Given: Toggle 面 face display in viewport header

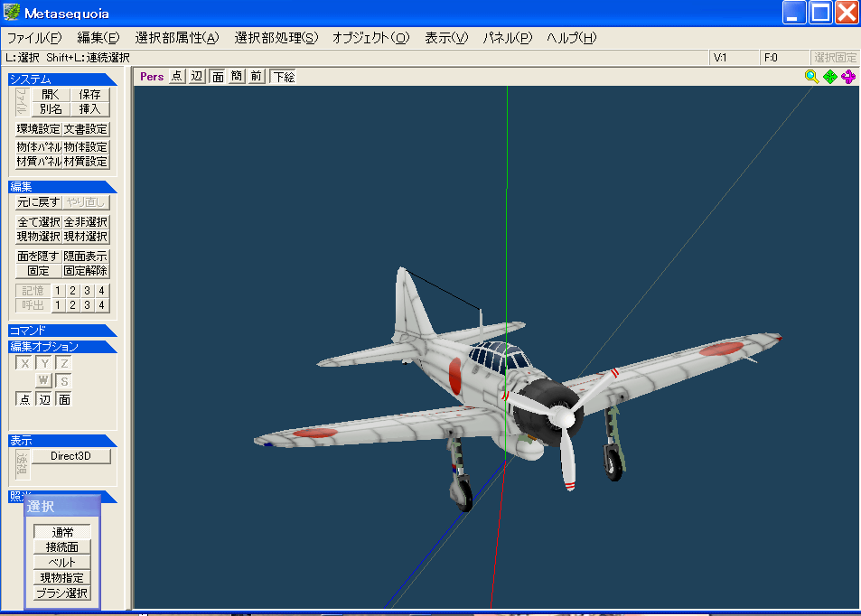Looking at the screenshot, I should click(x=218, y=76).
